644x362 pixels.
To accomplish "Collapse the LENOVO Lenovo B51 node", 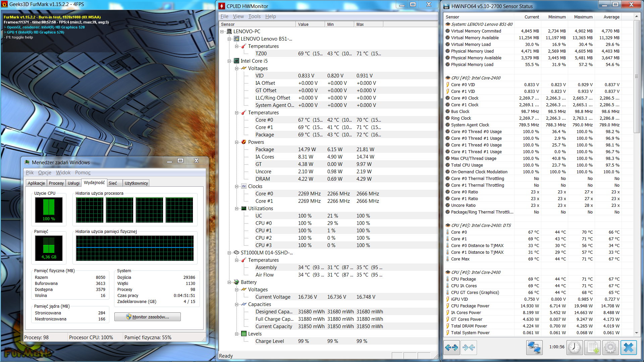I will click(229, 39).
